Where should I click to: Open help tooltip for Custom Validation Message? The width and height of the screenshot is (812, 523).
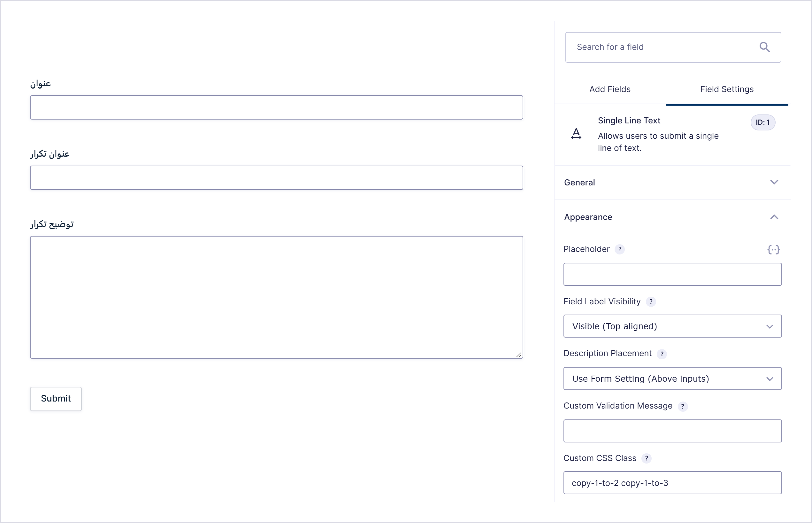coord(682,406)
